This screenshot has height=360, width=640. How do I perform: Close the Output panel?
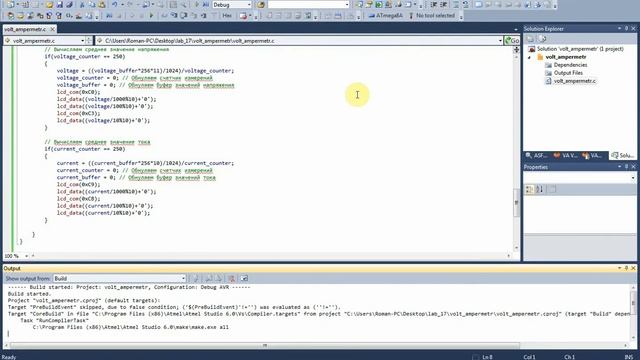click(x=633, y=268)
